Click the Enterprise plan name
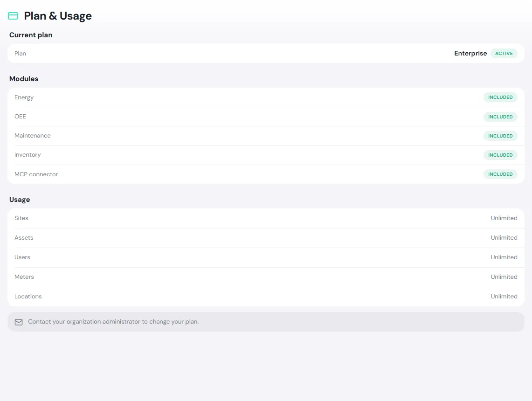 click(470, 53)
